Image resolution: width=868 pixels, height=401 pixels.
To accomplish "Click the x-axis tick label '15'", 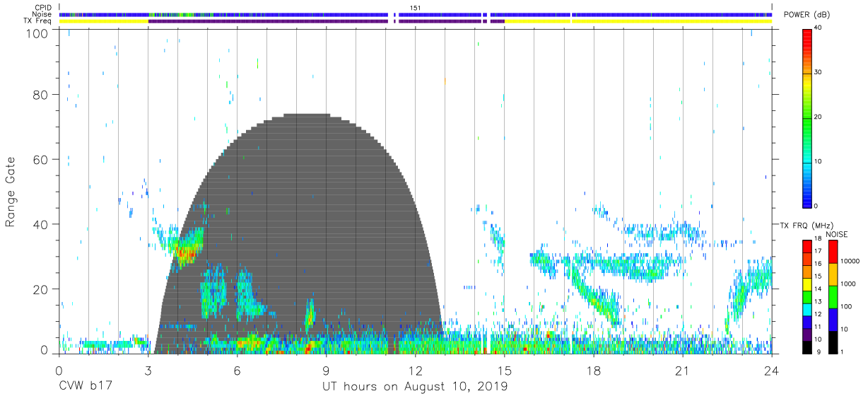I will pyautogui.click(x=504, y=371).
